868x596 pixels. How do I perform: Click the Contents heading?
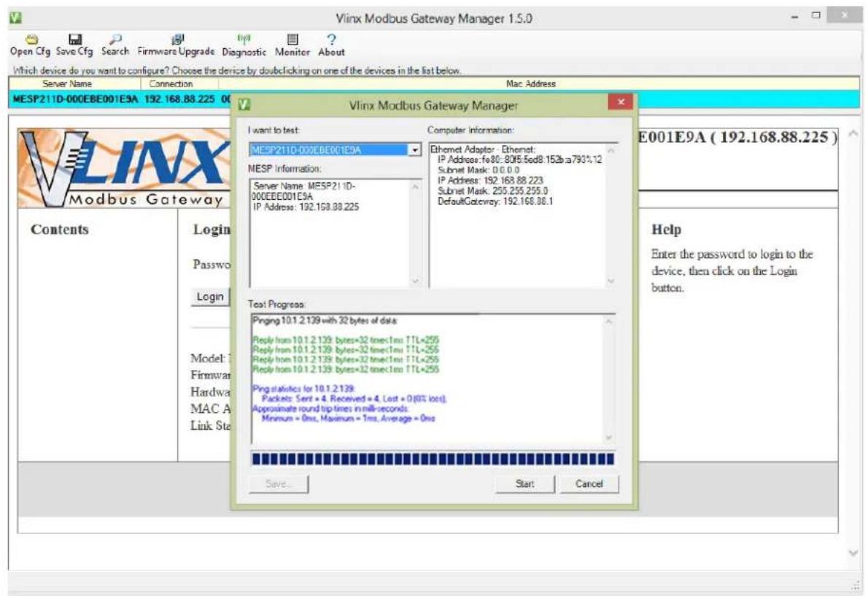(x=59, y=229)
